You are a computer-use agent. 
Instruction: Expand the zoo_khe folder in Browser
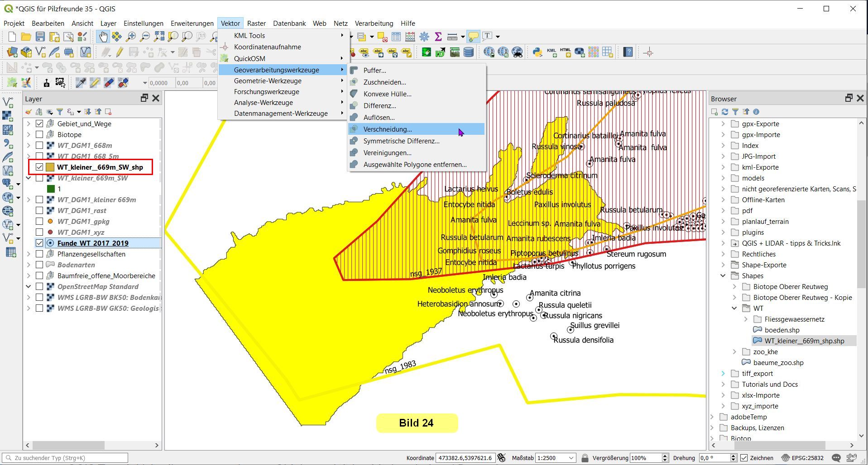pyautogui.click(x=734, y=351)
